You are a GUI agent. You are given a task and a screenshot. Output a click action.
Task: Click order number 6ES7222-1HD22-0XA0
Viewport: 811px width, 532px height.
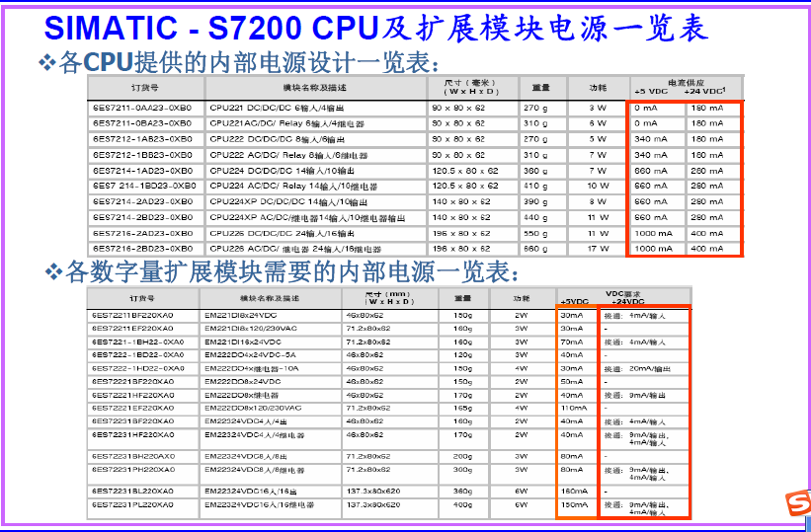(x=137, y=368)
